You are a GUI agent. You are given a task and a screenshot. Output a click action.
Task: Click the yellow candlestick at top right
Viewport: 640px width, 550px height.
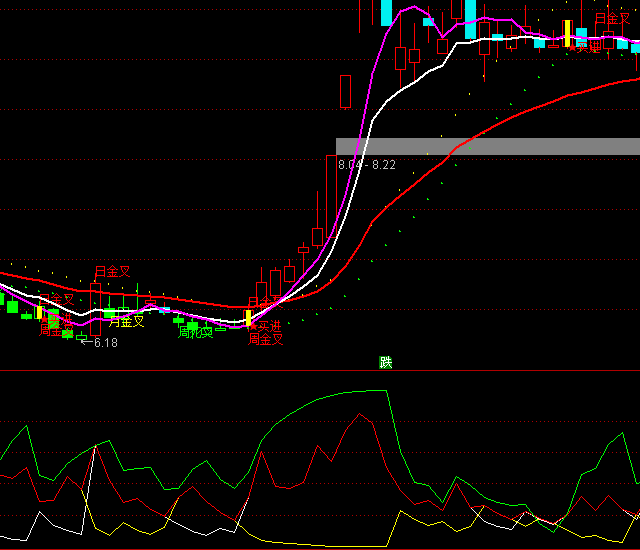click(x=567, y=33)
